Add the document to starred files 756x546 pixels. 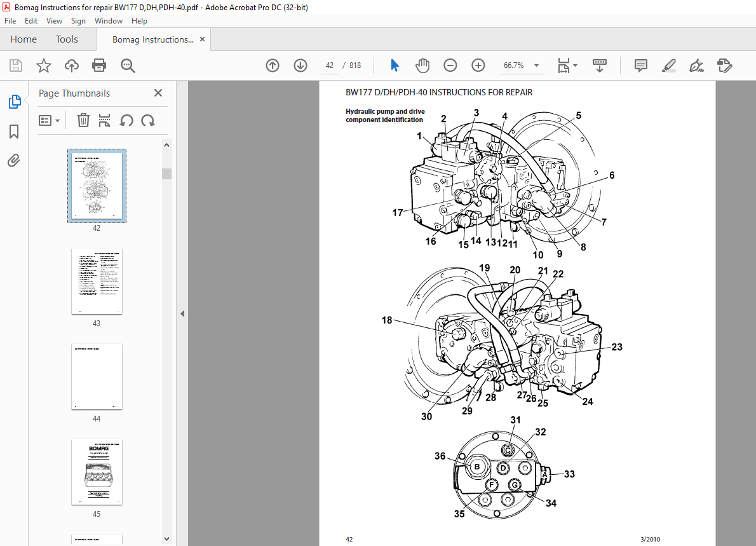[x=44, y=65]
